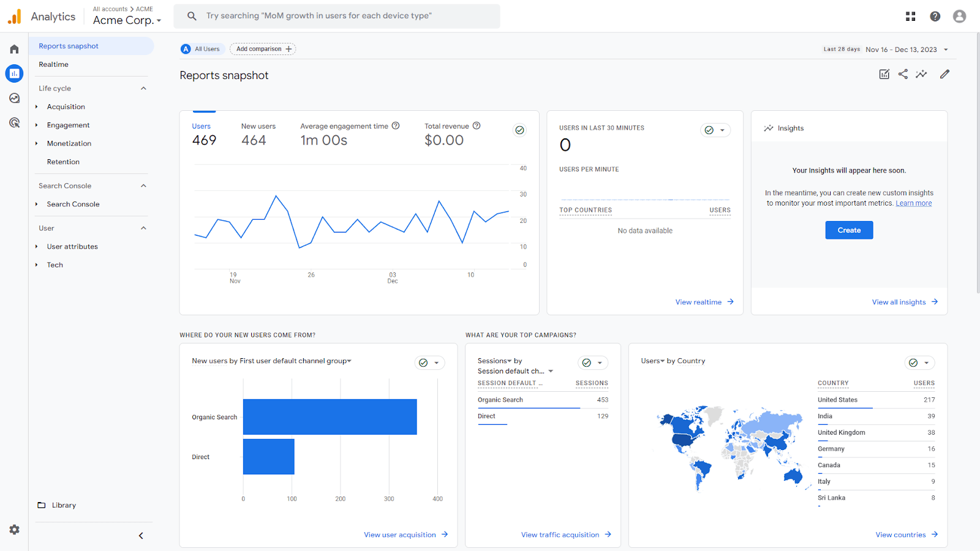Open the Acme Corp property switcher
This screenshot has height=551, width=980.
[126, 20]
